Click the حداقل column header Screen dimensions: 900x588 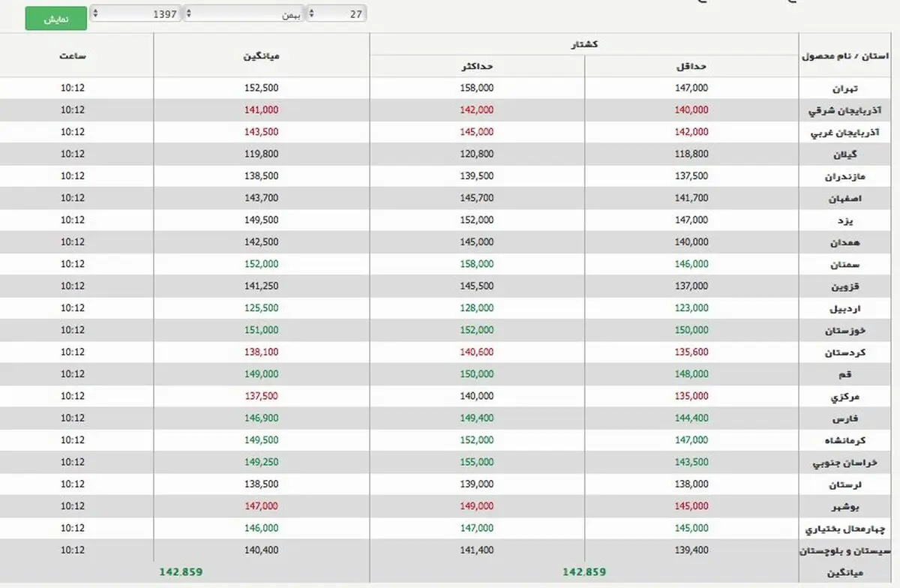click(691, 66)
